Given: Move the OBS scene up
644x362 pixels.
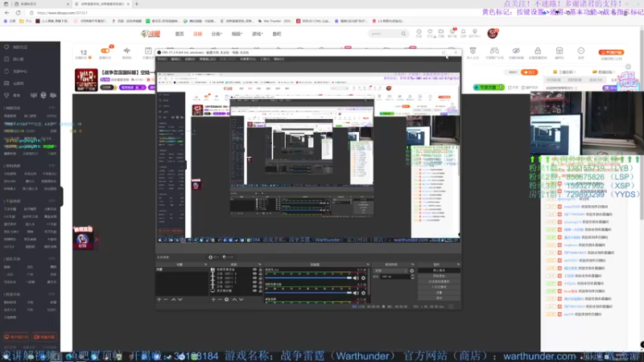Looking at the screenshot, I should (x=173, y=299).
